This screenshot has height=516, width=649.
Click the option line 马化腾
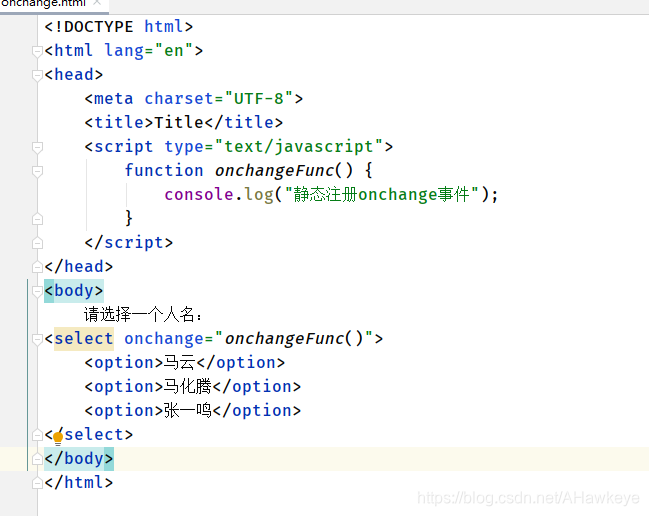[192, 387]
